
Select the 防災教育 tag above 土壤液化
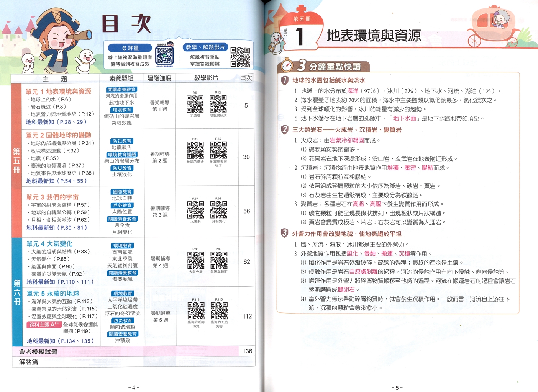[x=122, y=168]
